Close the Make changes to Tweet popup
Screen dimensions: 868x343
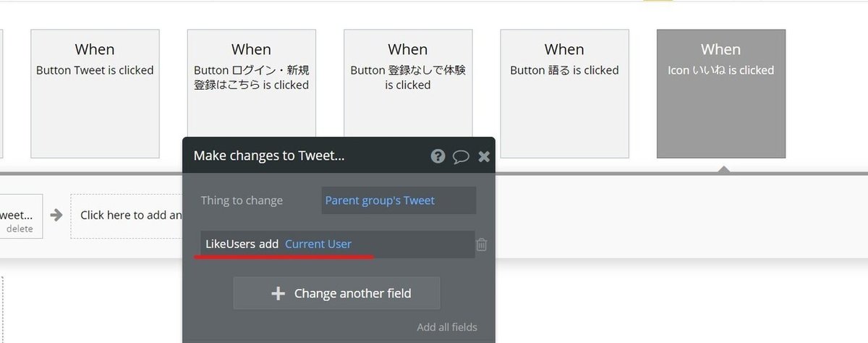point(484,156)
